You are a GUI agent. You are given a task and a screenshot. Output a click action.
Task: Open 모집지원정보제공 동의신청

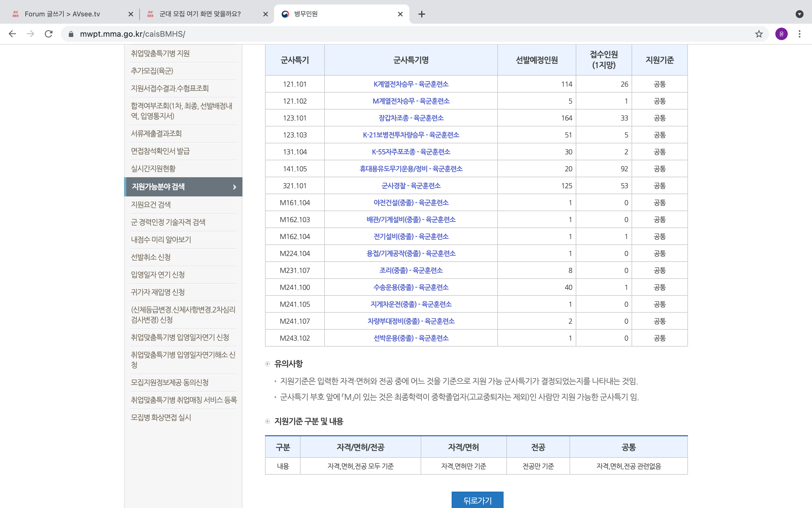pos(169,382)
